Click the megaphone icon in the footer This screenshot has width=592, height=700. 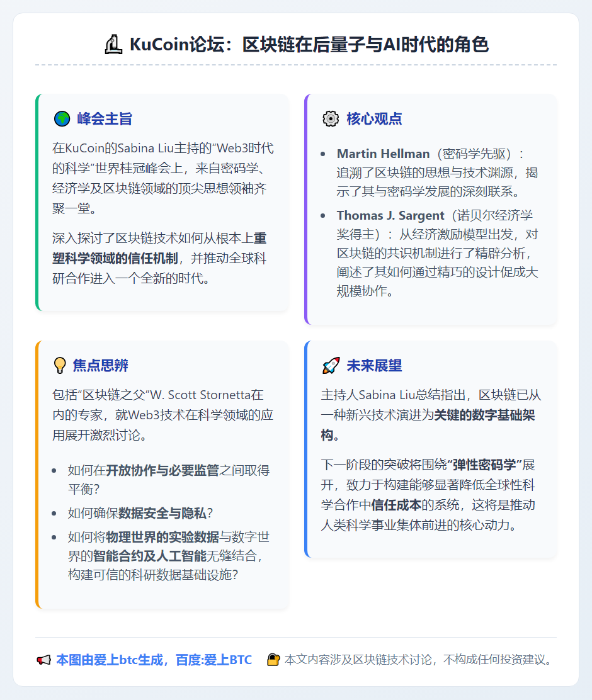[x=44, y=660]
